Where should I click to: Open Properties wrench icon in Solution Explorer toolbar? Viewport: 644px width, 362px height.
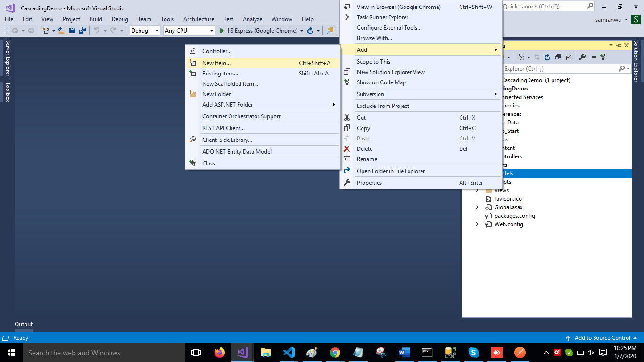[582, 57]
